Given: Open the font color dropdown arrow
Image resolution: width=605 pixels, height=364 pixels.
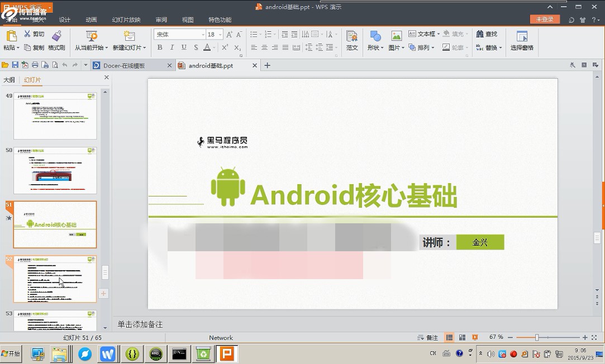Looking at the screenshot, I should click(214, 48).
